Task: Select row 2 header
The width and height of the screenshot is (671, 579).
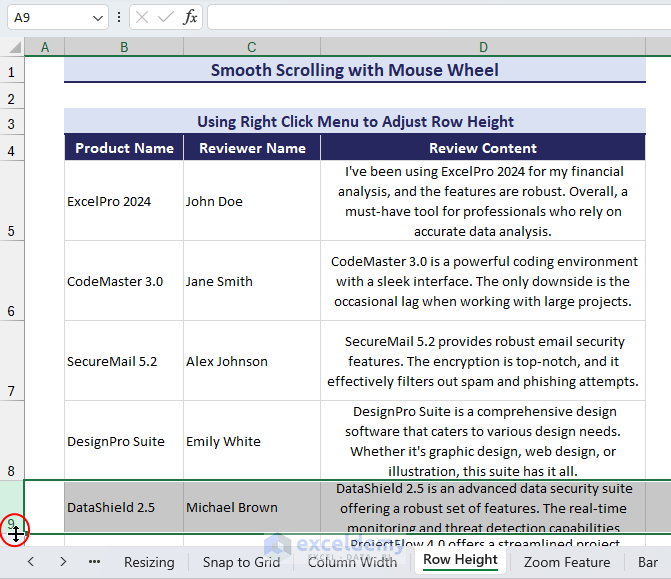Action: click(12, 96)
